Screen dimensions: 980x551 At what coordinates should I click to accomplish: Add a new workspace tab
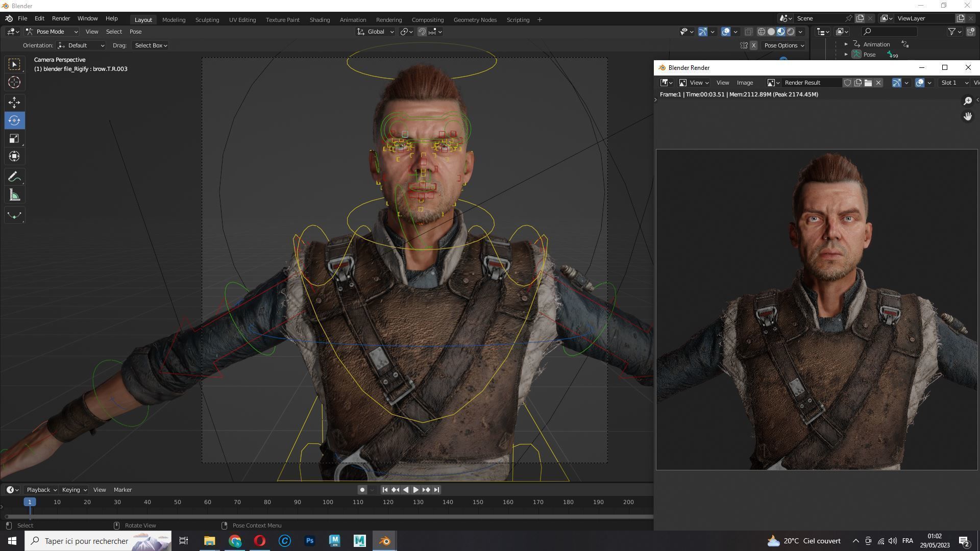click(540, 20)
